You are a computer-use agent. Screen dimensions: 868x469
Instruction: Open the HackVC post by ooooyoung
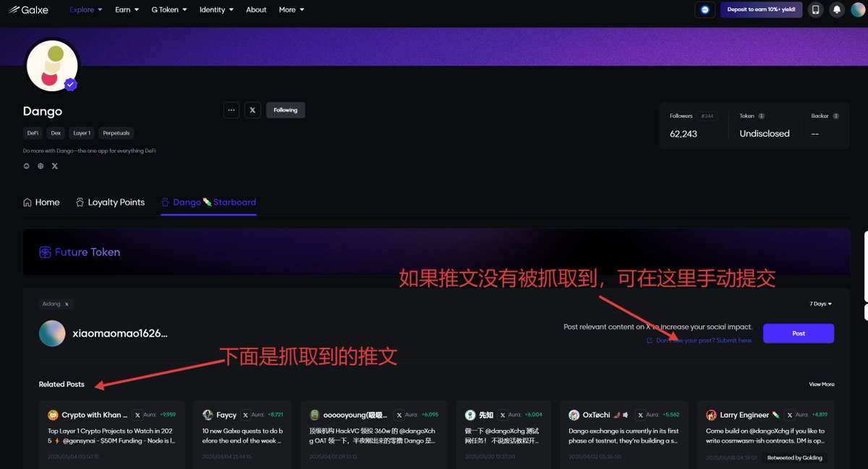[373, 435]
